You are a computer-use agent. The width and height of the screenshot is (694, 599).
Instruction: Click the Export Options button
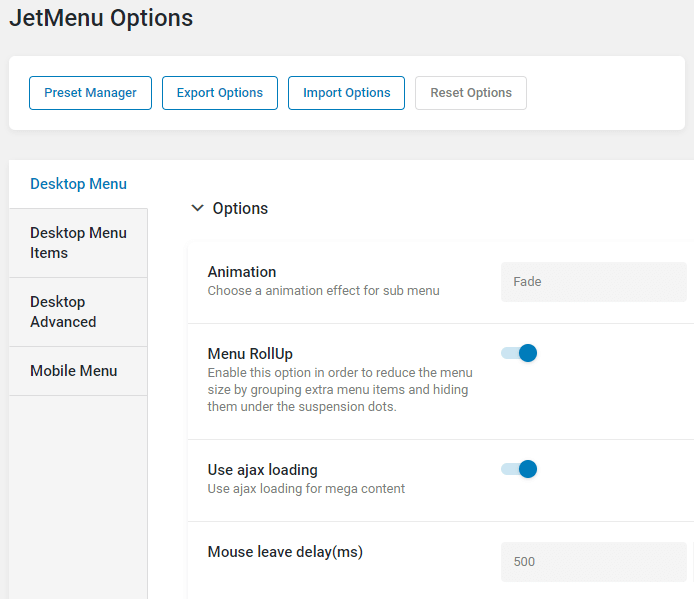pos(220,93)
